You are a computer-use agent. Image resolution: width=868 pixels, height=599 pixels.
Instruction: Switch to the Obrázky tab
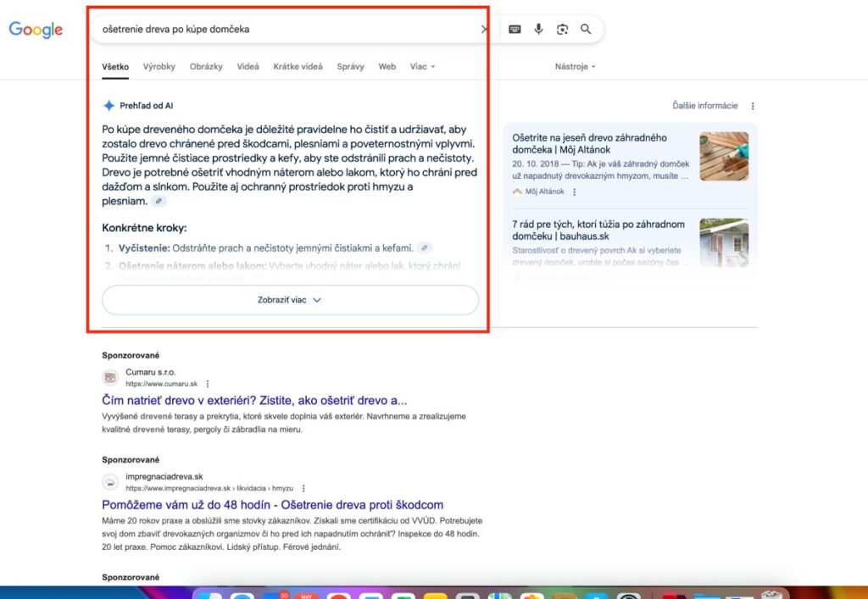point(206,66)
